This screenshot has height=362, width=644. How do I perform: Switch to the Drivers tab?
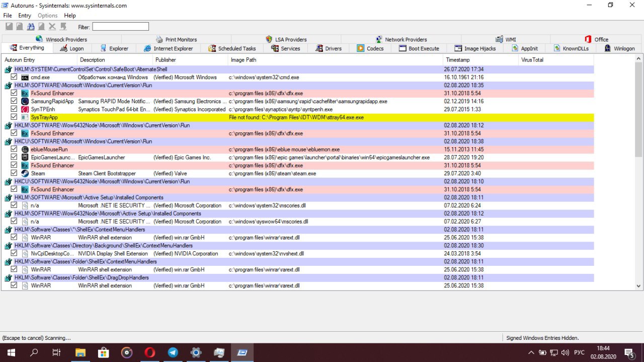(x=329, y=48)
